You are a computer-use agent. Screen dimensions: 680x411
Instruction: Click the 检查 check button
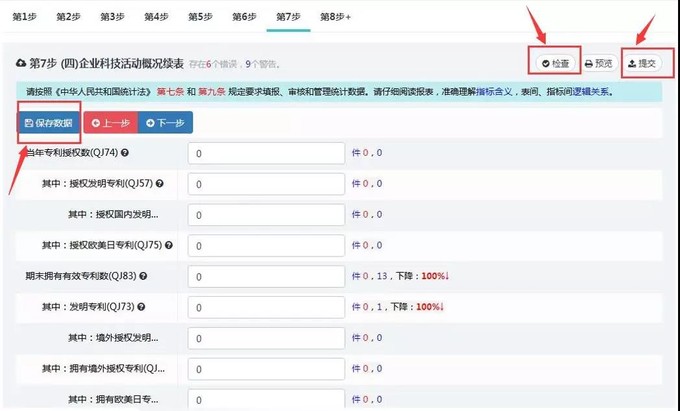[x=555, y=63]
